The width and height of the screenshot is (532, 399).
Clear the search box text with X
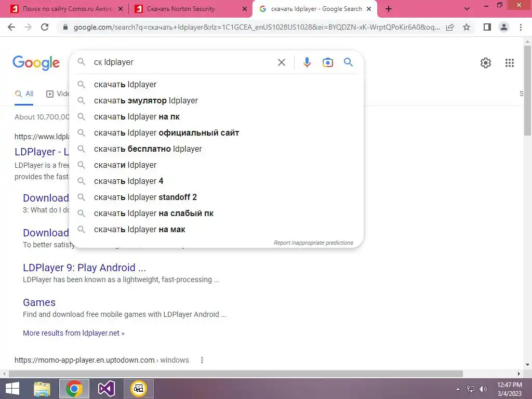(281, 62)
